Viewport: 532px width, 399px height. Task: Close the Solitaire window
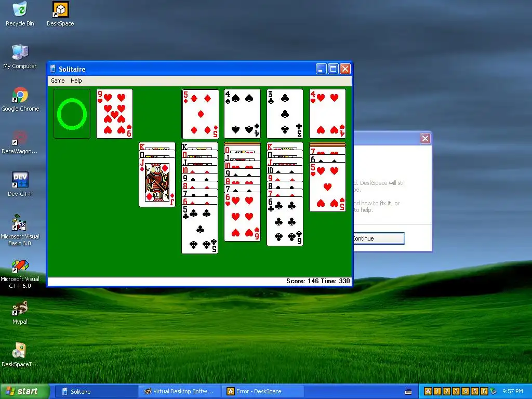pos(345,69)
